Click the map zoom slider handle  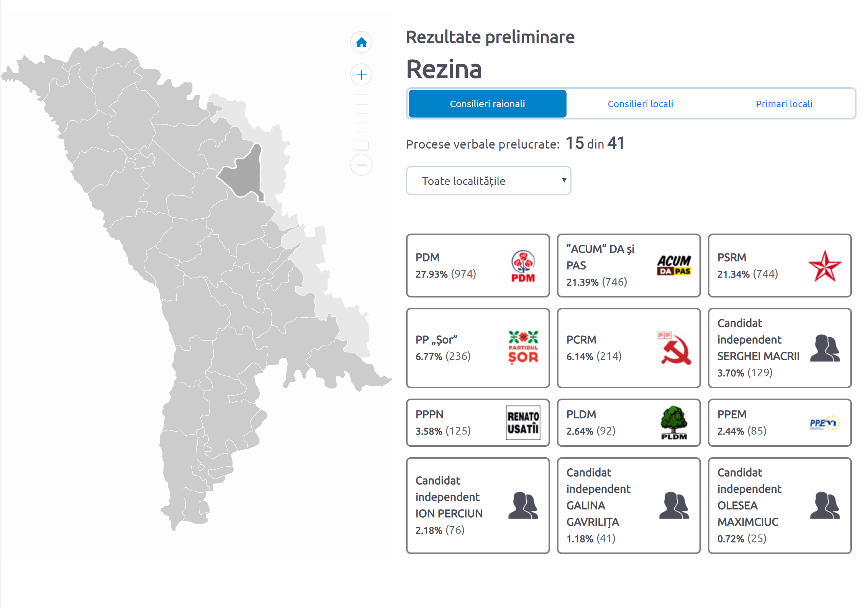(361, 145)
